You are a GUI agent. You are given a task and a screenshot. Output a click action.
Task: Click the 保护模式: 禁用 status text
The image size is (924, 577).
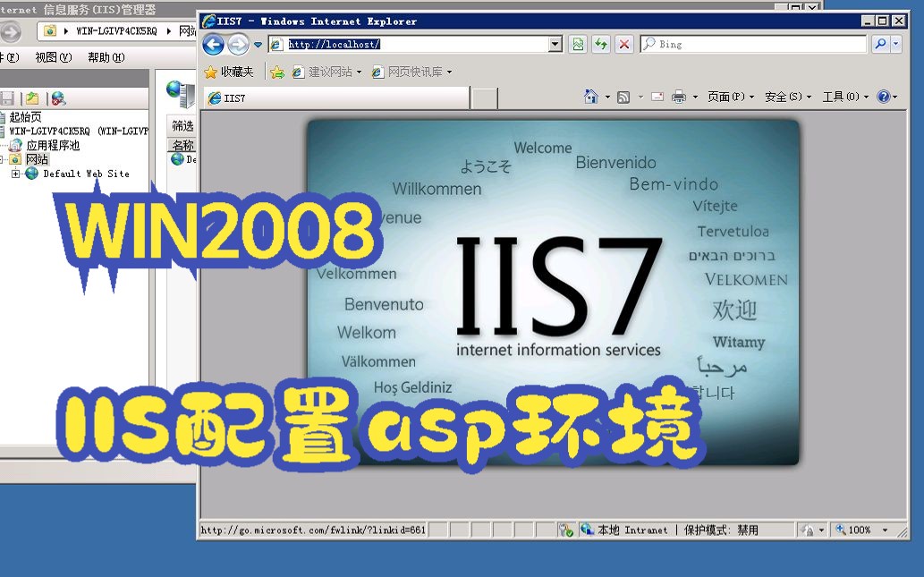click(x=721, y=530)
